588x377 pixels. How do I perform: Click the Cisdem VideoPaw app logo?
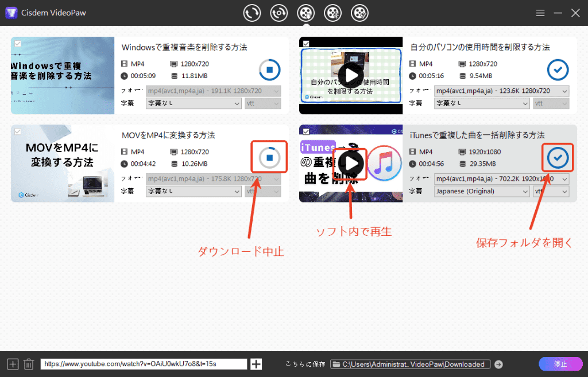[11, 13]
